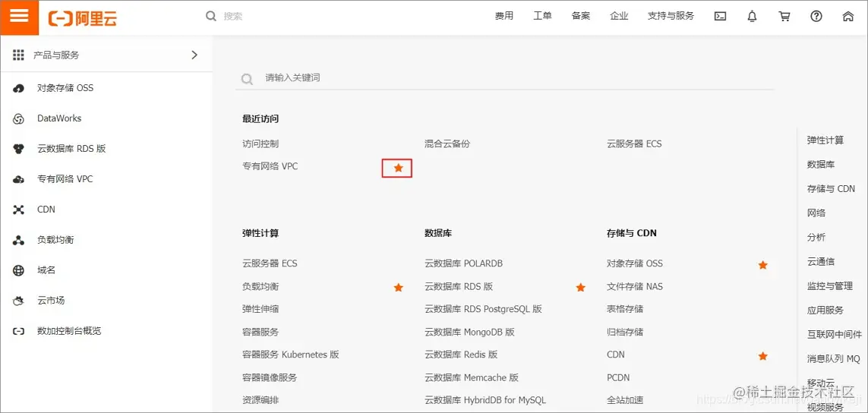The height and width of the screenshot is (413, 868).
Task: Click the 云数据库 RDS 版 sidebar icon
Action: click(19, 149)
